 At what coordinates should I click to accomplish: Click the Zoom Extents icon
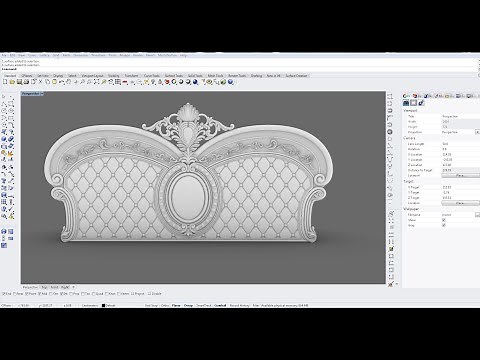pyautogui.click(x=96, y=82)
